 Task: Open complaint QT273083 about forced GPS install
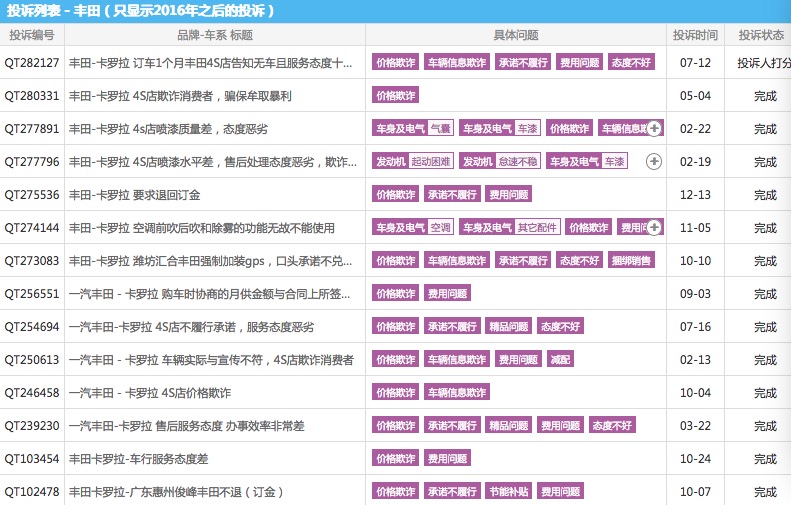point(210,261)
